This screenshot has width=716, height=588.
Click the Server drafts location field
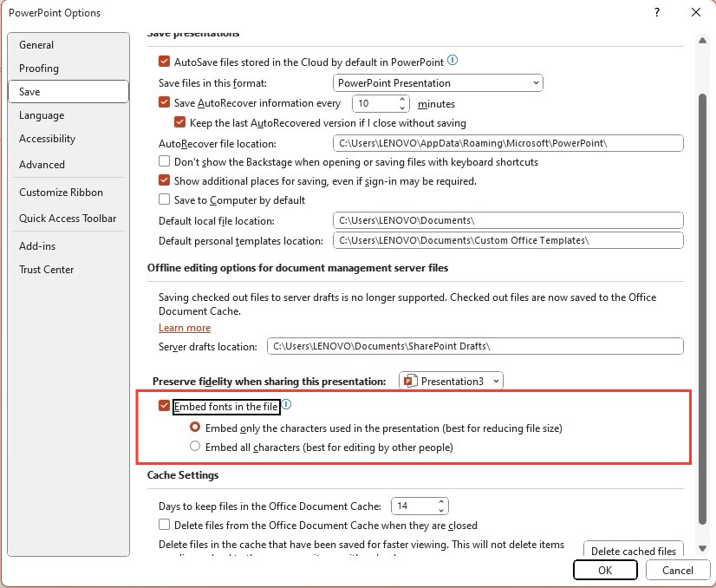point(475,346)
